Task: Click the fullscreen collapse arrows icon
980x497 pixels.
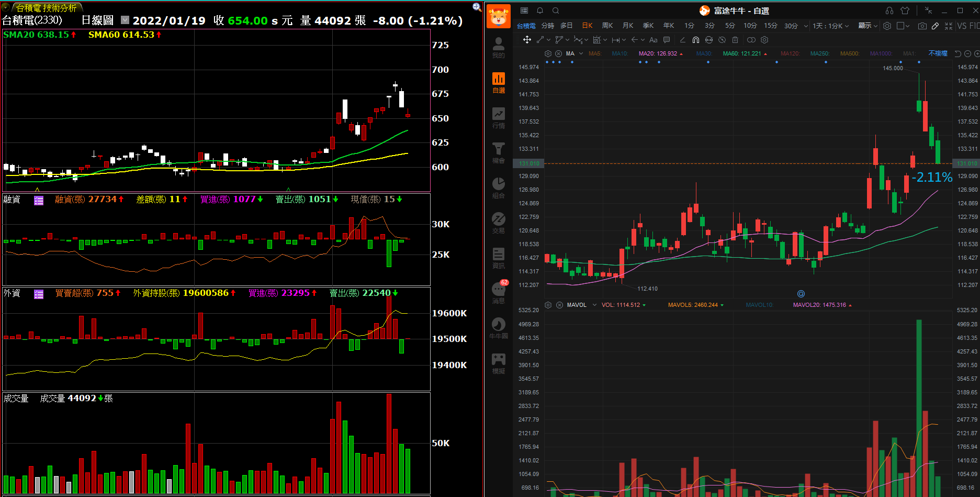Action: click(949, 26)
